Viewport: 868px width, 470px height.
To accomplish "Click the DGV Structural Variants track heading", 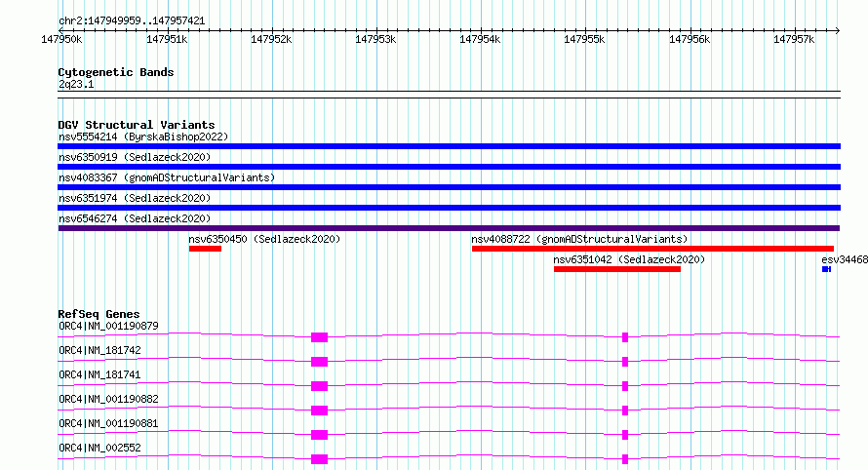I will pyautogui.click(x=137, y=125).
